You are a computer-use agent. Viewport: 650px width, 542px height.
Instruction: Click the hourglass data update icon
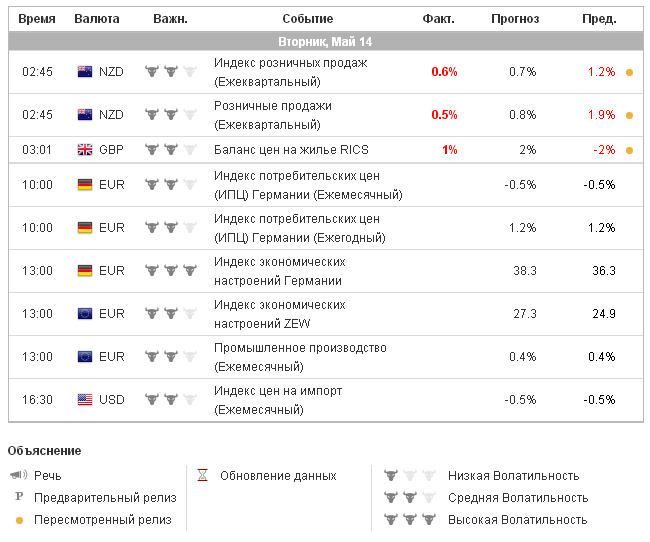202,476
